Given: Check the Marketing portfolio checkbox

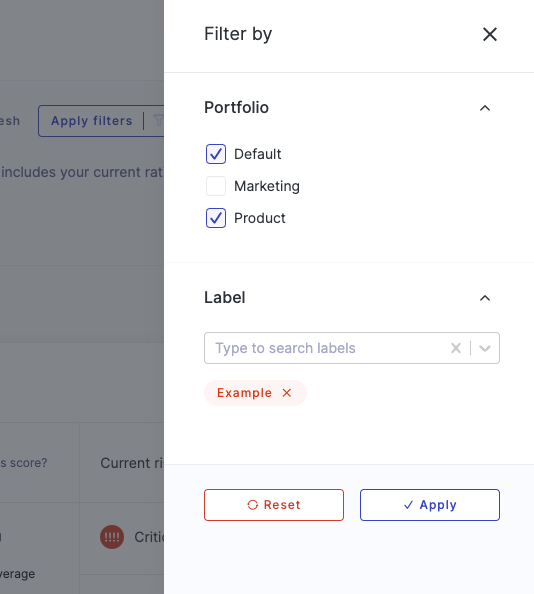Looking at the screenshot, I should coord(216,186).
